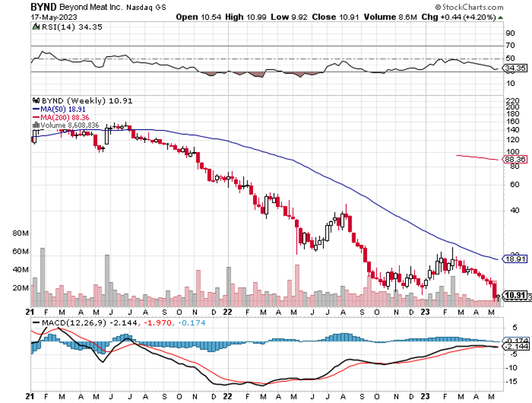Click the 34.35 RSI value tag
532x403 pixels.
pos(514,68)
